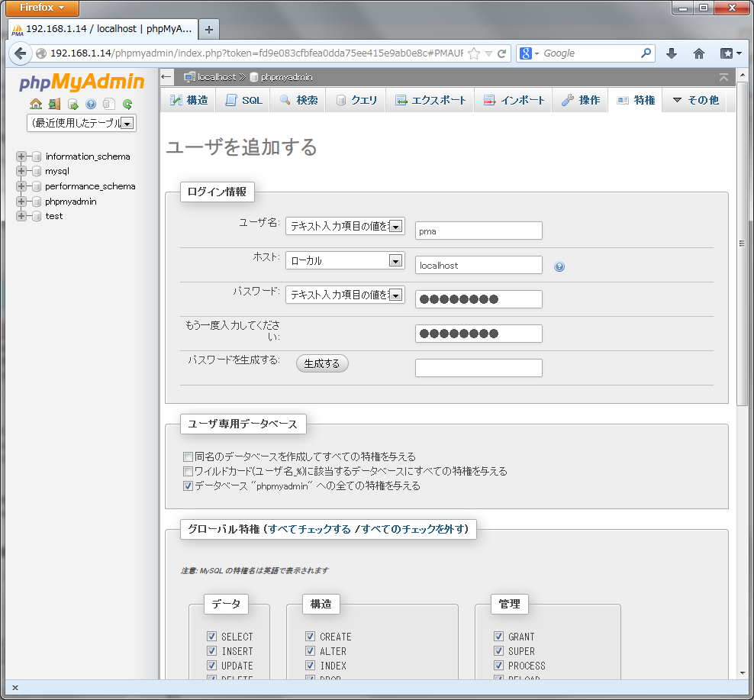The width and height of the screenshot is (754, 700).
Task: Collapse the left navigation panel arrow
Action: [166, 76]
